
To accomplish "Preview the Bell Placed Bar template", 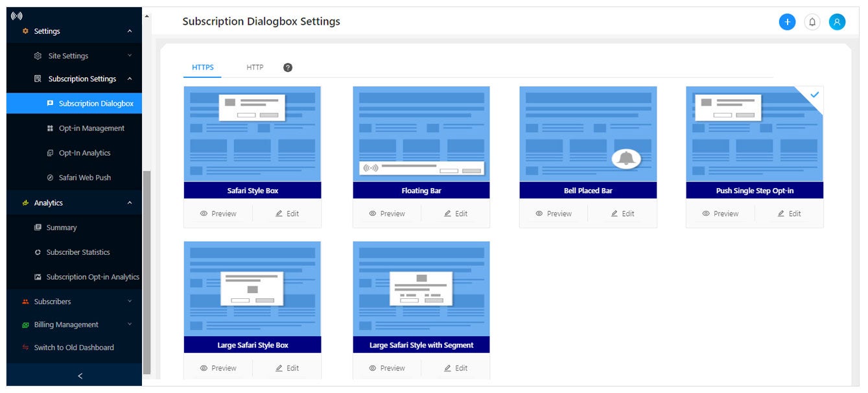I will click(553, 213).
